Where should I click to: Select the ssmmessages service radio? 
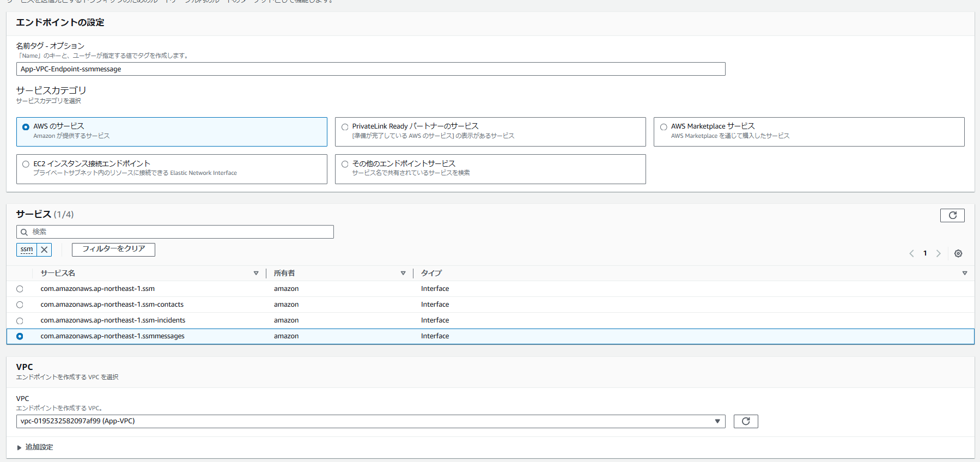[x=20, y=336]
